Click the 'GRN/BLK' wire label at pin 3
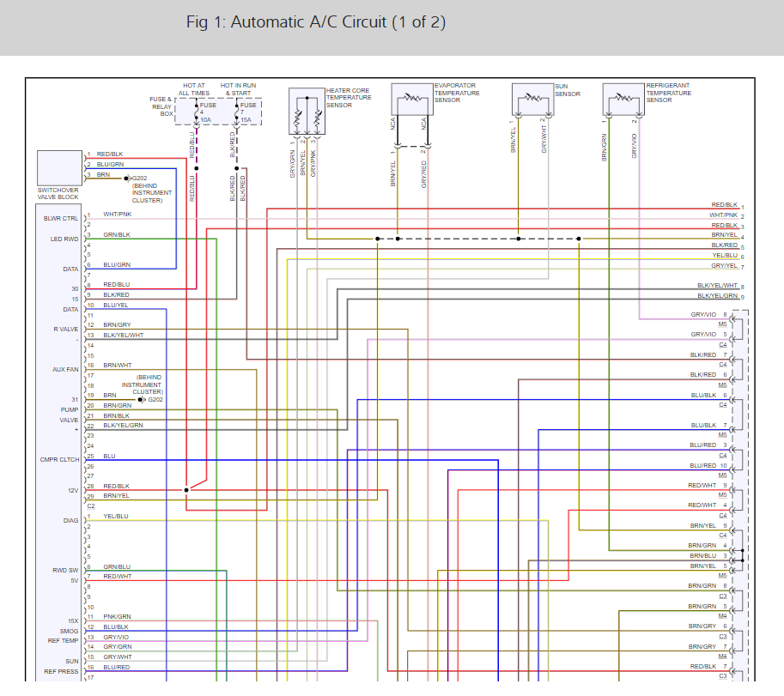The image size is (784, 696). point(117,235)
